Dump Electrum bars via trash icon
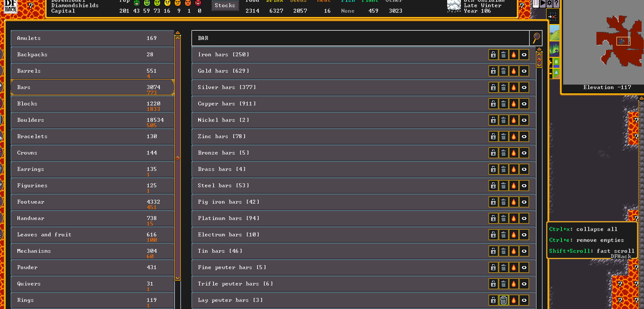The width and height of the screenshot is (644, 309). pos(503,235)
